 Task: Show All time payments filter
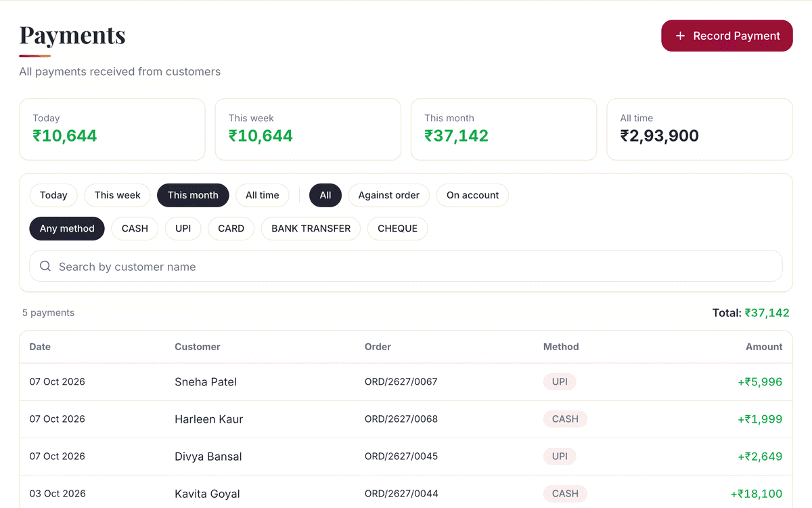pos(263,195)
